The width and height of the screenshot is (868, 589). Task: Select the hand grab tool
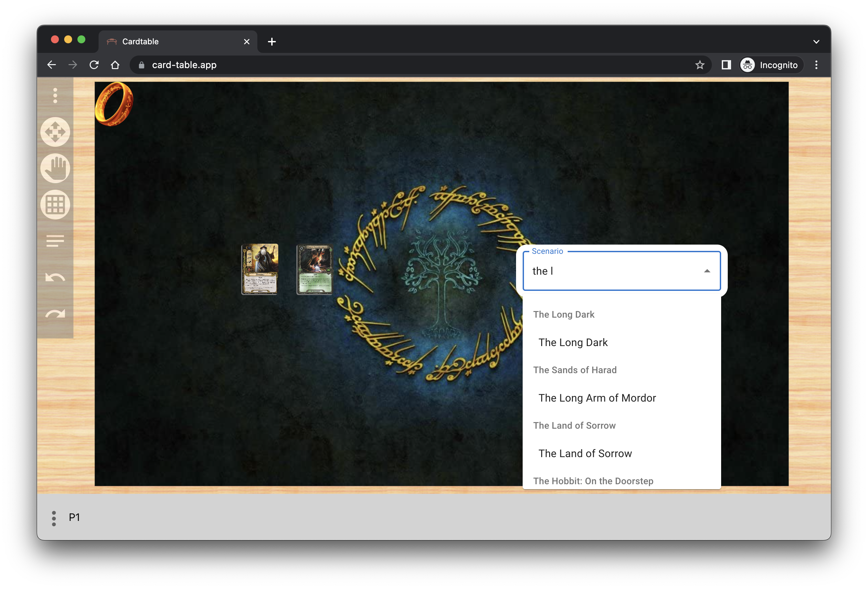pyautogui.click(x=55, y=168)
